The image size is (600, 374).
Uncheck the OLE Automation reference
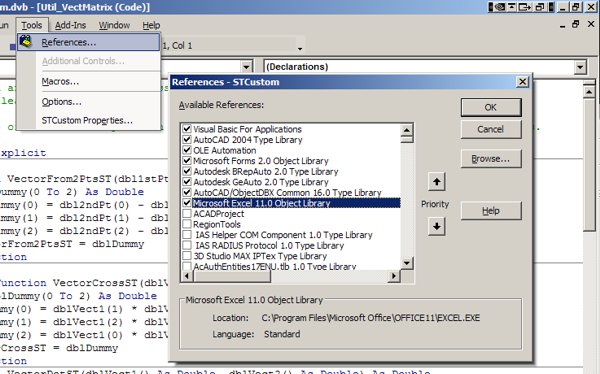pyautogui.click(x=187, y=150)
